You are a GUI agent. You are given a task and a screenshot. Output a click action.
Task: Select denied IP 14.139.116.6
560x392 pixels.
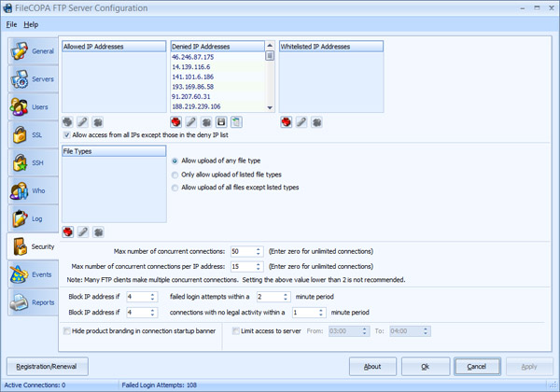[218, 67]
